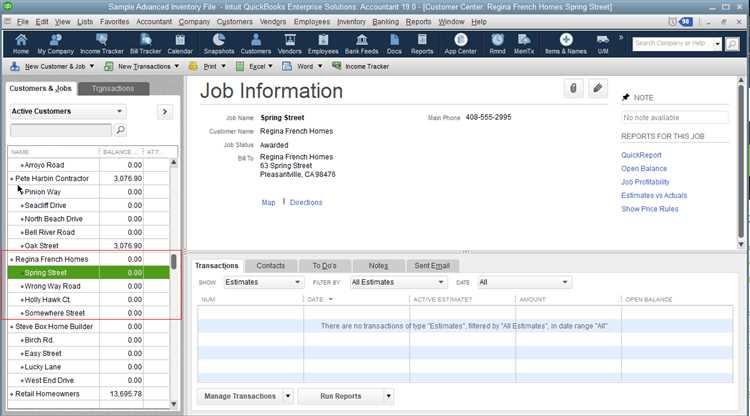Select the Wrong Way Road job

click(88, 286)
